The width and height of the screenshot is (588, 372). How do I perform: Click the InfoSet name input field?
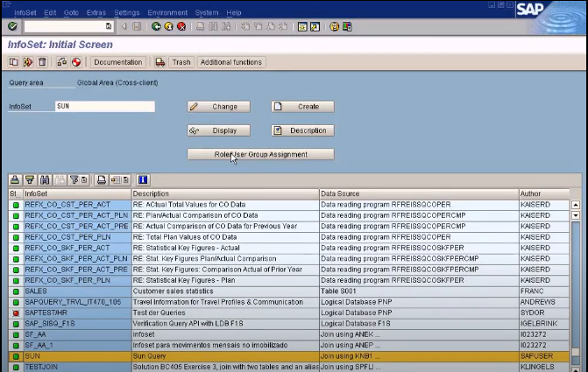tap(105, 107)
